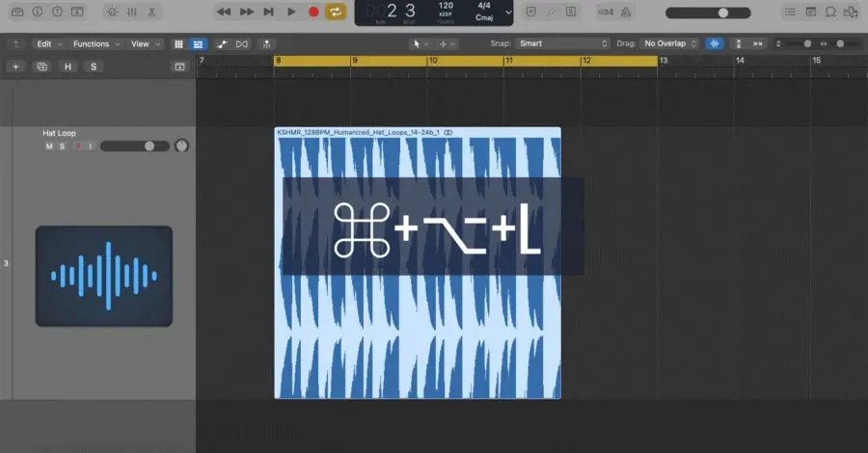Image resolution: width=868 pixels, height=453 pixels.
Task: Open the Command-click marquee tool menu
Action: click(447, 43)
